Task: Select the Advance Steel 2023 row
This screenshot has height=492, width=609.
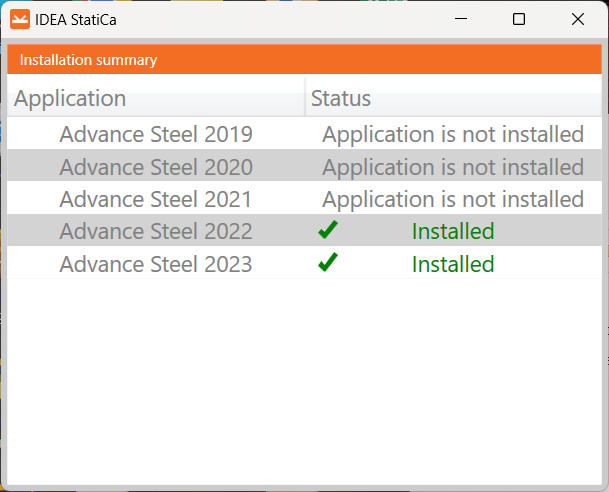Action: pyautogui.click(x=156, y=265)
